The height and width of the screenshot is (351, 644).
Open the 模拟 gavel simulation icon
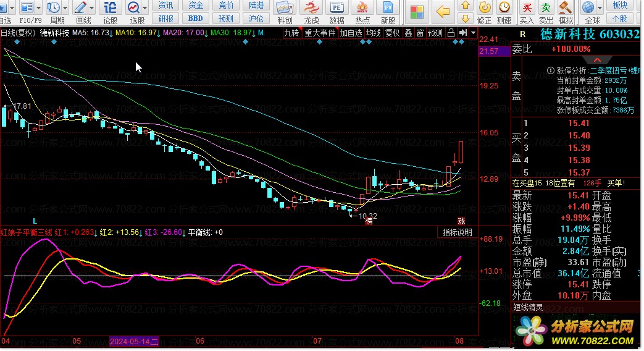click(x=565, y=7)
